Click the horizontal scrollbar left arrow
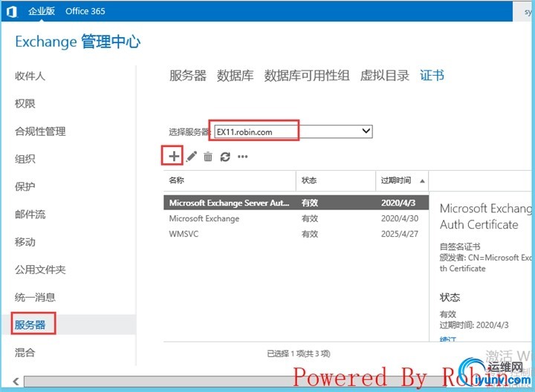535x392 pixels. click(16, 382)
